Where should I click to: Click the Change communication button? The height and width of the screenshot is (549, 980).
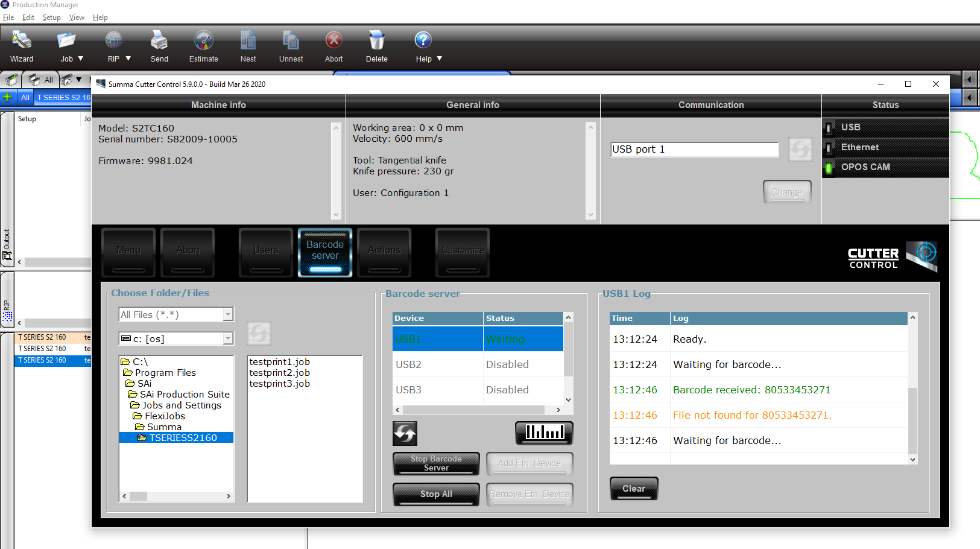coord(787,192)
